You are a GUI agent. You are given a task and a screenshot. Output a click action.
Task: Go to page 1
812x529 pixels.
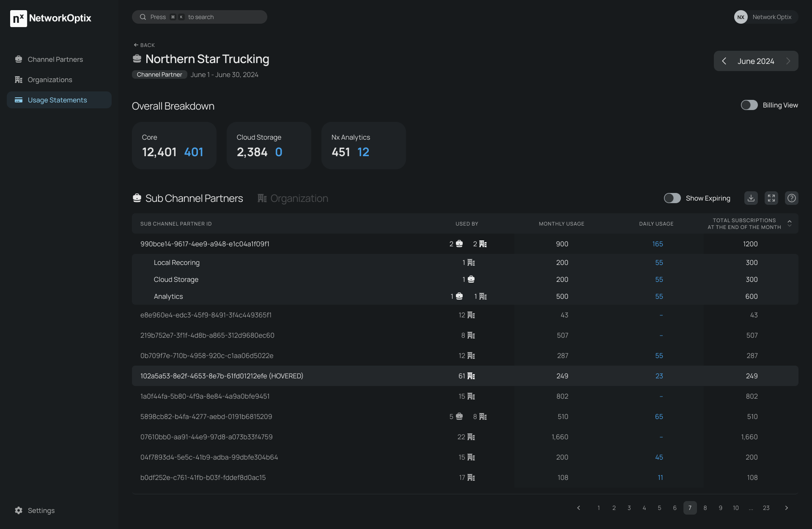(x=599, y=508)
